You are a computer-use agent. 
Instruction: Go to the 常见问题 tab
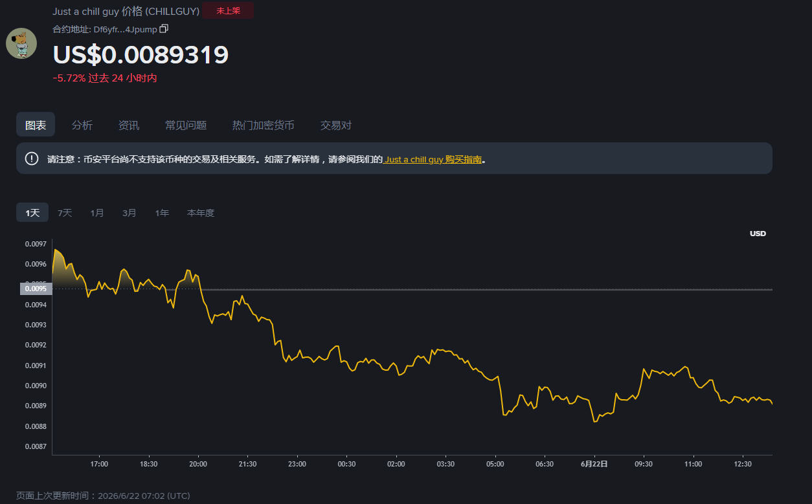pos(186,125)
